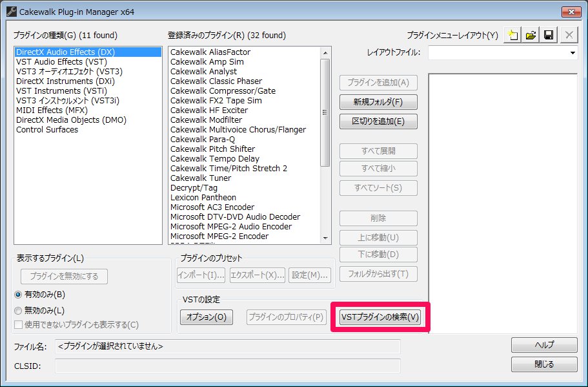Select VST3 インストゥルメント (VST3i) category

(x=88, y=101)
